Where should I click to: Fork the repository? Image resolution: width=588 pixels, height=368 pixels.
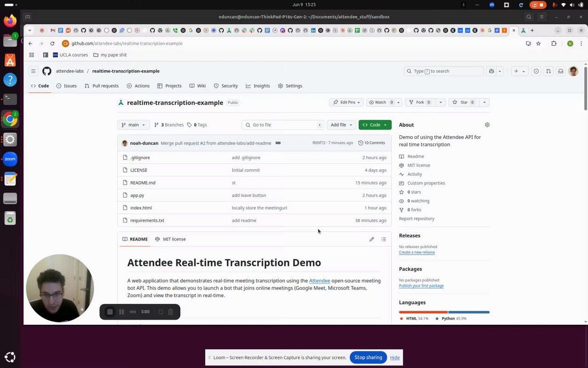(420, 102)
